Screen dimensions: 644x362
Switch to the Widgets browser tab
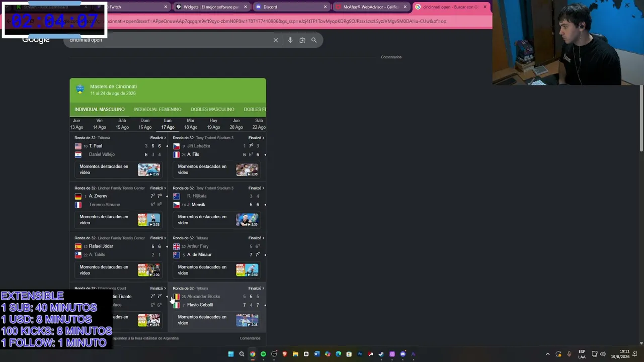coord(211,7)
